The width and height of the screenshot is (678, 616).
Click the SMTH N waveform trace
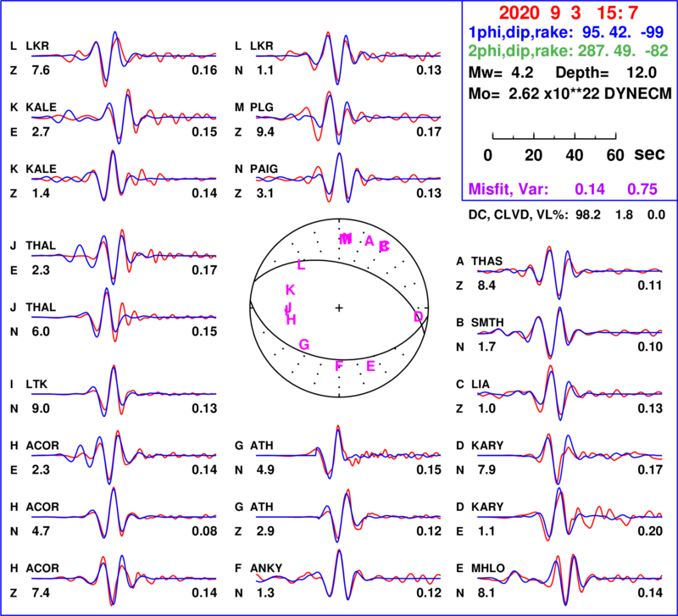[x=570, y=333]
